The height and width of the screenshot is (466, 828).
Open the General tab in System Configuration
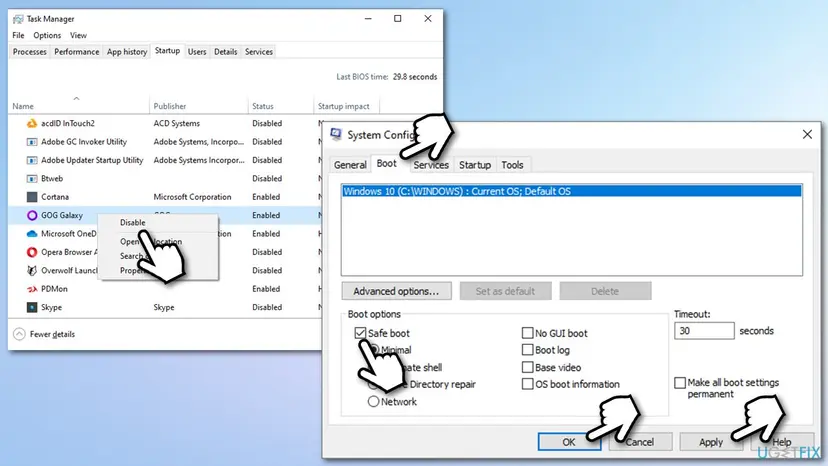[x=350, y=165]
